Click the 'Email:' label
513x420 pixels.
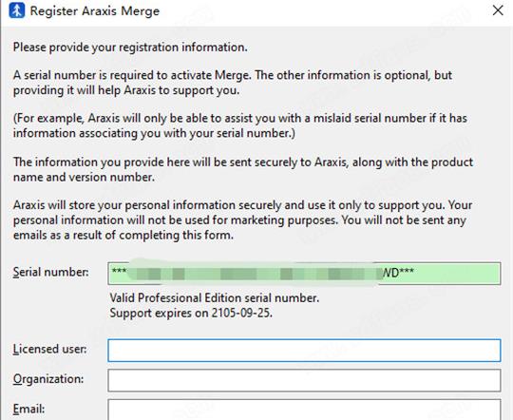pyautogui.click(x=28, y=410)
